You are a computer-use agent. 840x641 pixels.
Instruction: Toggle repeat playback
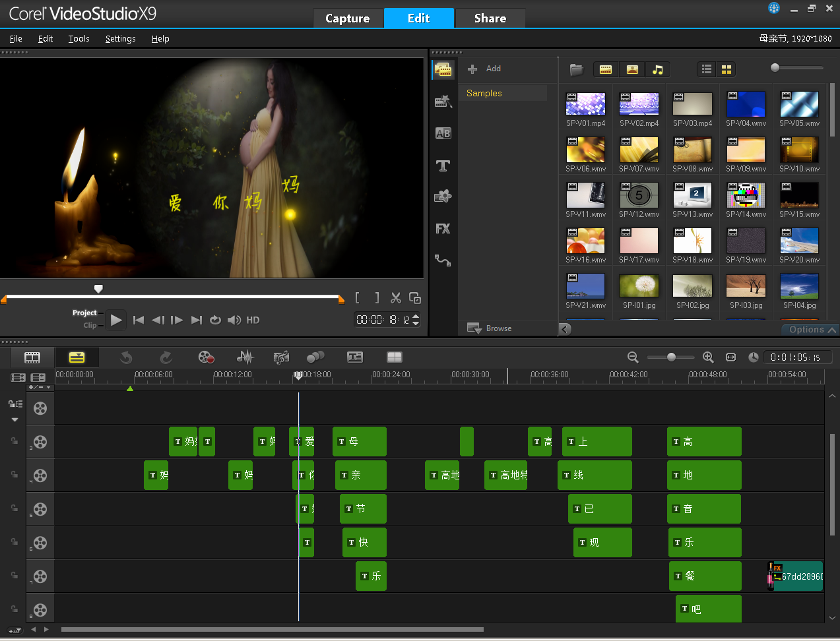[x=215, y=320]
